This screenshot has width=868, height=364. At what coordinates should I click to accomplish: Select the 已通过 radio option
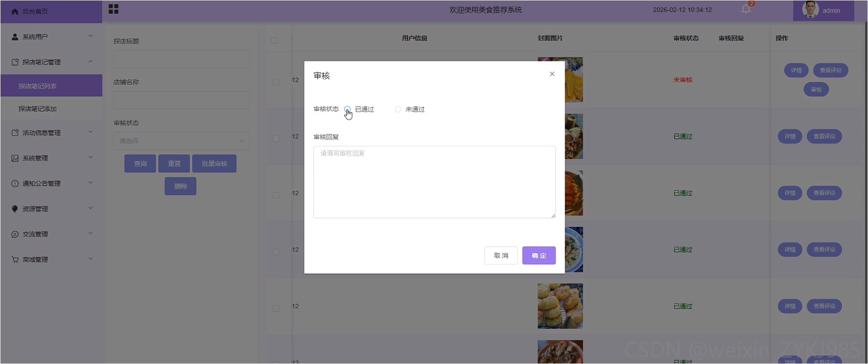click(x=347, y=109)
